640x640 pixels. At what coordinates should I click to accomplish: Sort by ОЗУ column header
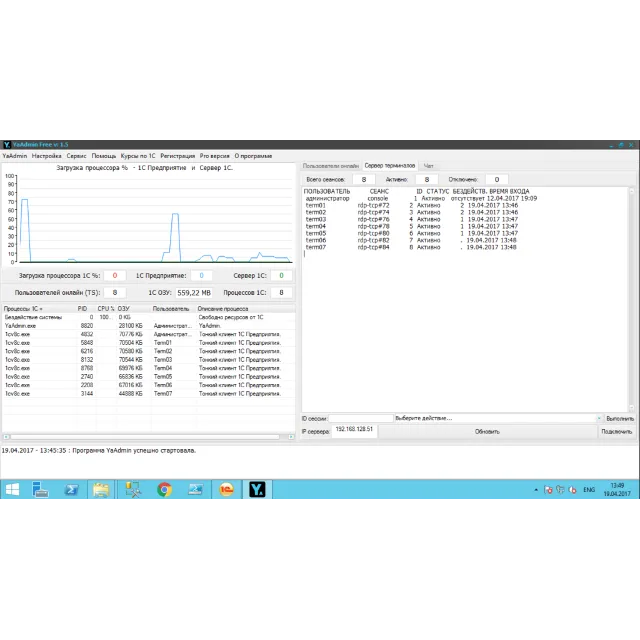pos(134,309)
